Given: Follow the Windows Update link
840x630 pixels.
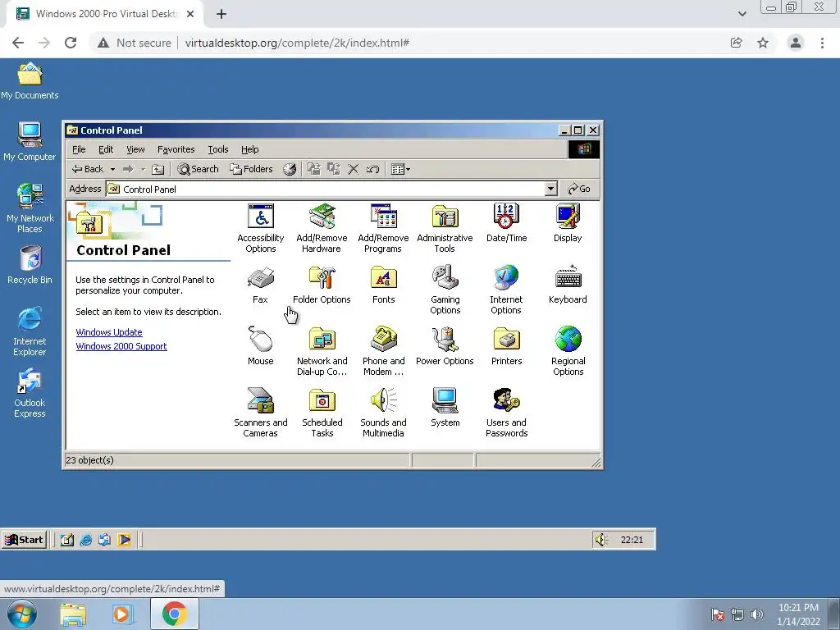Looking at the screenshot, I should (109, 332).
